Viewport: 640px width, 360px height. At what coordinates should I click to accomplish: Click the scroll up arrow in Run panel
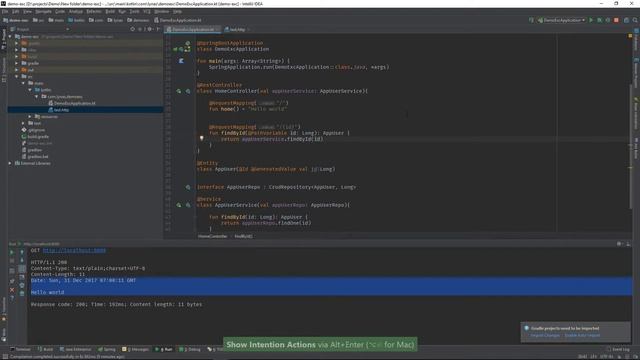pyautogui.click(x=22, y=252)
